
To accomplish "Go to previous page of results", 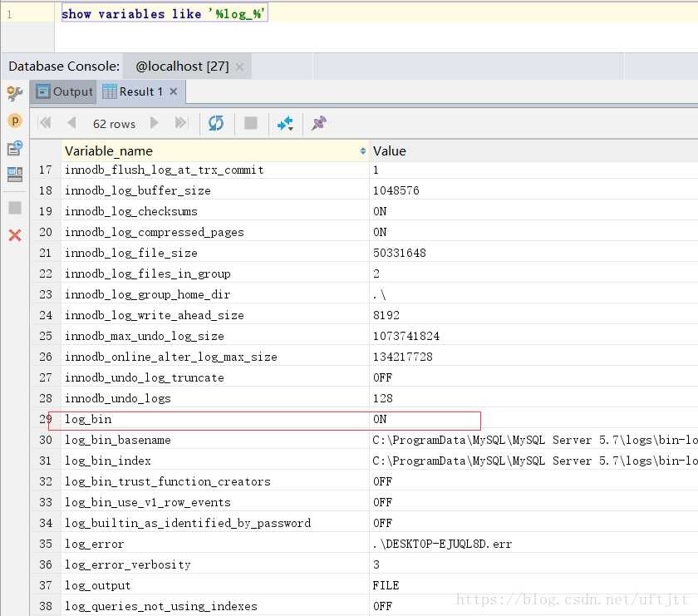I will click(x=71, y=122).
